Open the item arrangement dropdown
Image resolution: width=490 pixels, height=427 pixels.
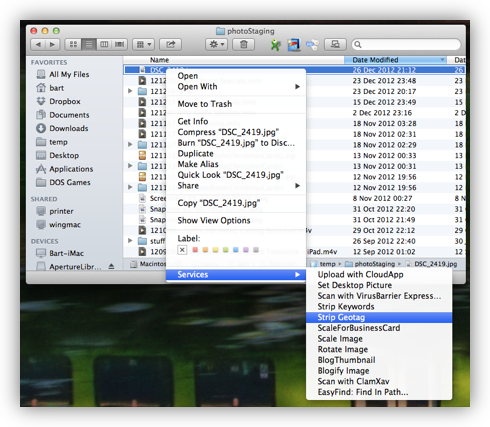pos(144,44)
